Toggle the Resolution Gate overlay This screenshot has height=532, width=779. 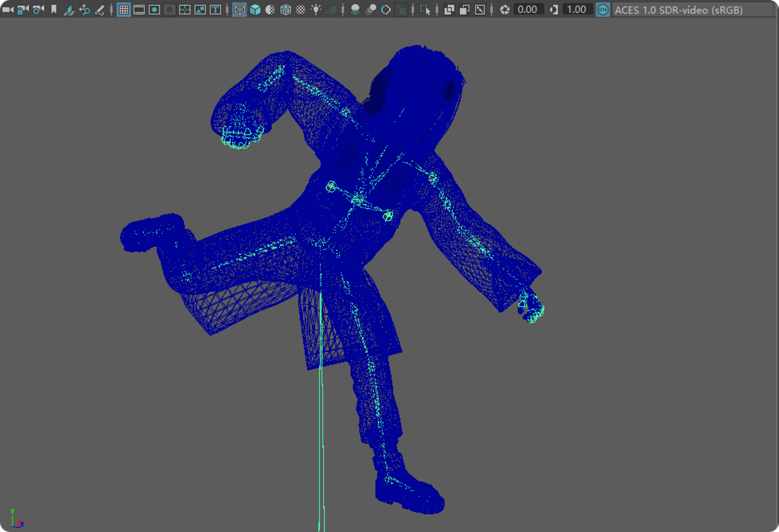154,9
